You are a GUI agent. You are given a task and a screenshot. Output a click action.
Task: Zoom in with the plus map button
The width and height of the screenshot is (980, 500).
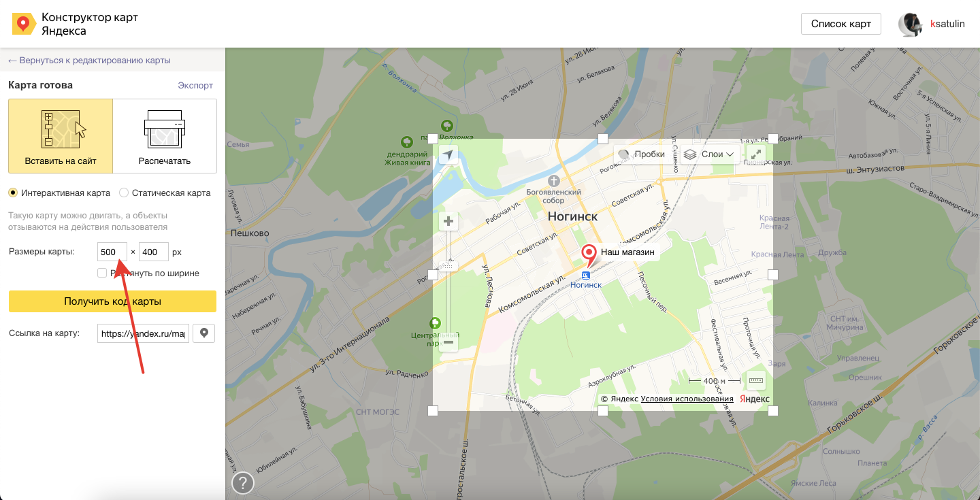448,221
